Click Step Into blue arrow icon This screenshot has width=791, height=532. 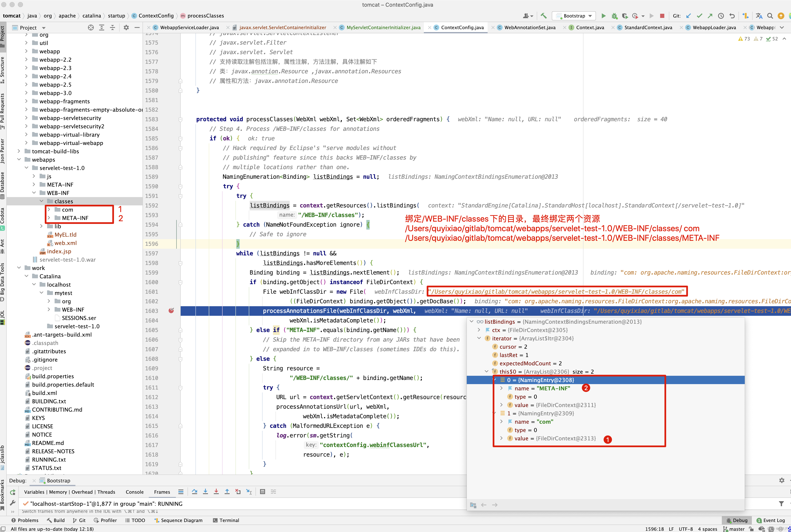[x=205, y=492]
